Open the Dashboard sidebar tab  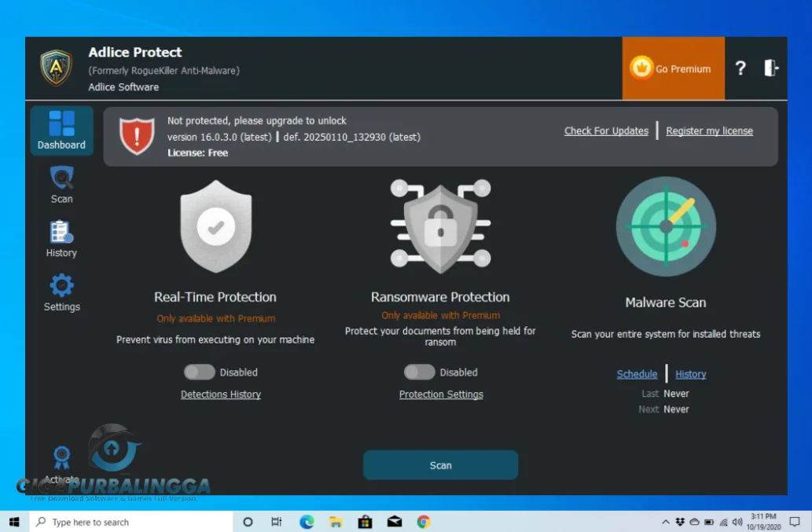click(61, 130)
